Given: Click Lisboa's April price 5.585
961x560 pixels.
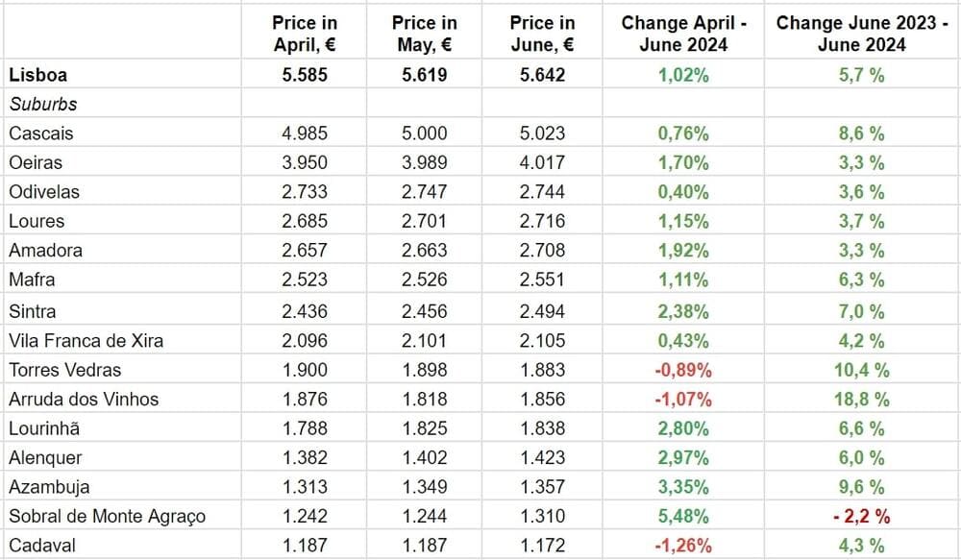Looking at the screenshot, I should (305, 74).
